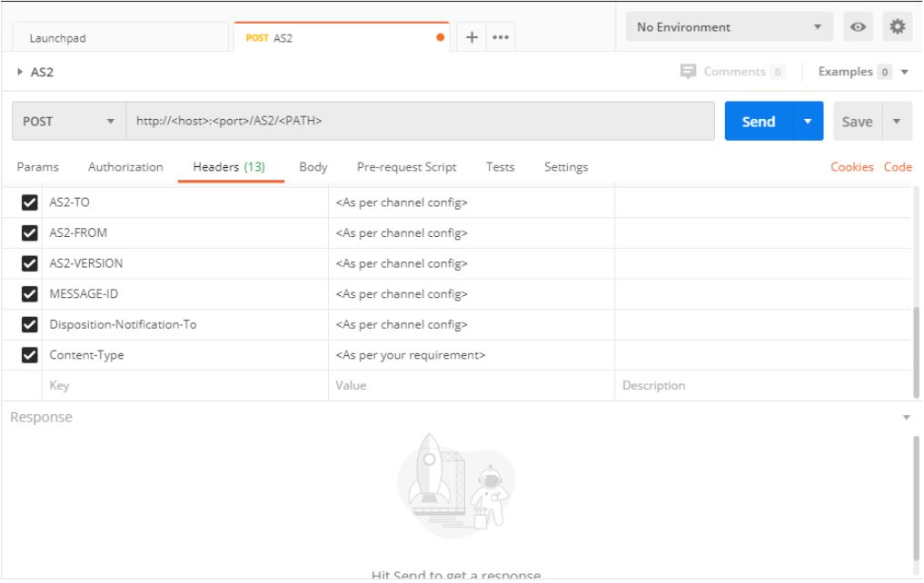Click the Send button
The image size is (924, 583).
758,122
